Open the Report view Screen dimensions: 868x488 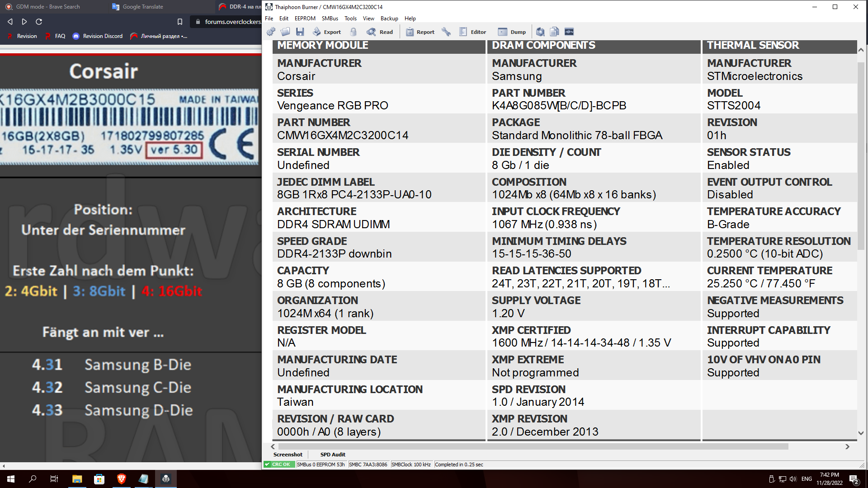[x=420, y=32]
